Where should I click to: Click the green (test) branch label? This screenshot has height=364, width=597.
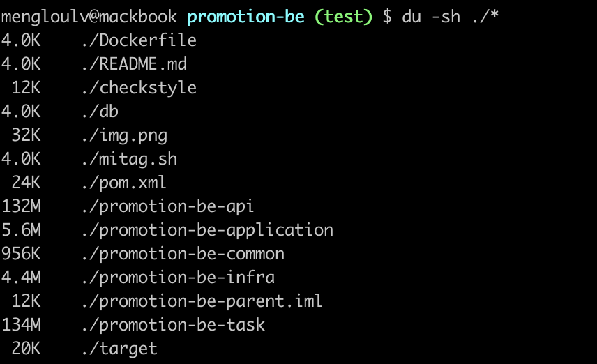(343, 17)
